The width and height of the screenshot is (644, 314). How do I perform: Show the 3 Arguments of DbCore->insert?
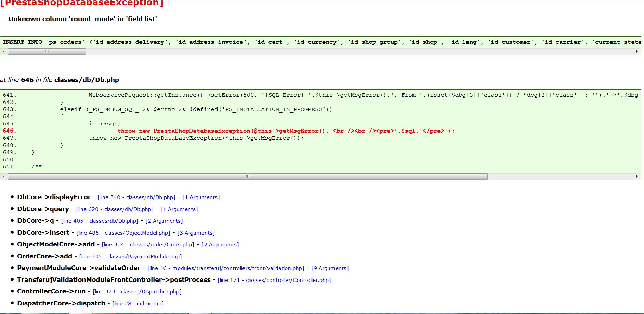point(196,233)
